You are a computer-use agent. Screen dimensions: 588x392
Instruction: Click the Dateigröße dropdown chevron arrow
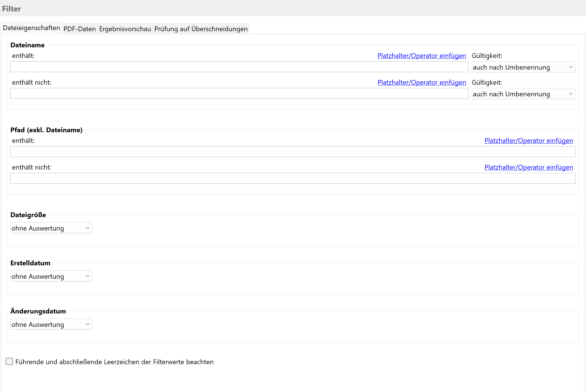pos(88,228)
